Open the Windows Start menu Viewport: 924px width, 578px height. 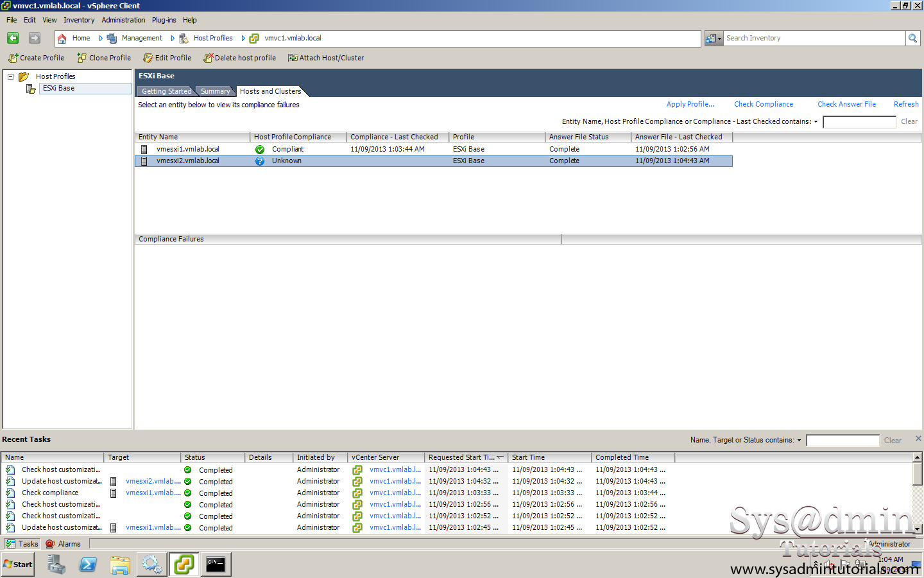(17, 565)
